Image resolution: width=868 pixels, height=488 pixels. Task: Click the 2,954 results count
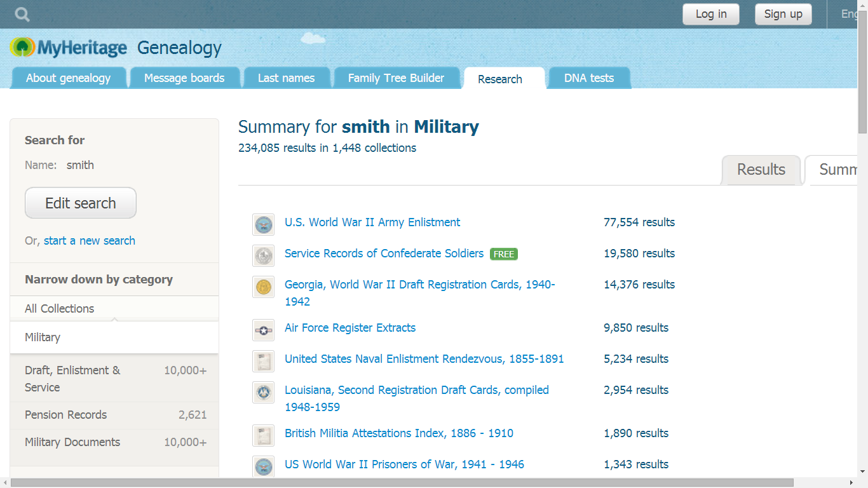636,390
